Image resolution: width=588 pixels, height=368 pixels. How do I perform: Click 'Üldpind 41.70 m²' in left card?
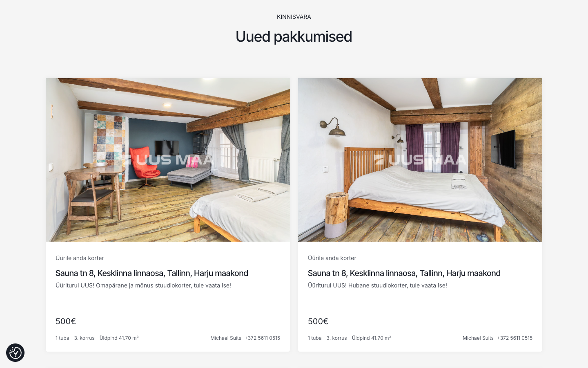(119, 338)
